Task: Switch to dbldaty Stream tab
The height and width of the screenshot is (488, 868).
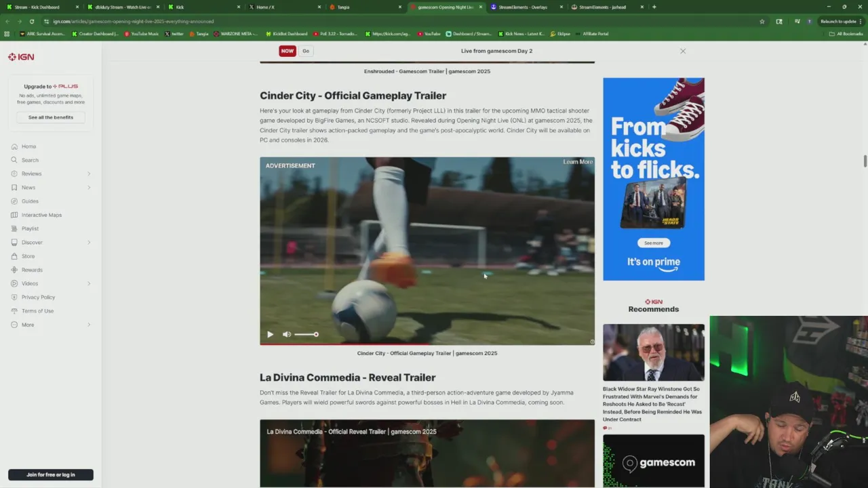Action: coord(122,7)
